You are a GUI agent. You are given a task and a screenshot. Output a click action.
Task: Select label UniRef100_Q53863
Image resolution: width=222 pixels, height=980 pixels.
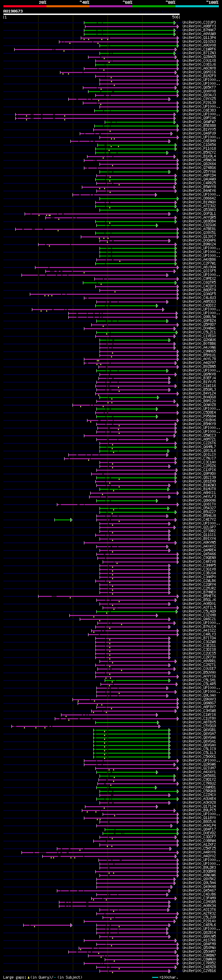click(199, 210)
